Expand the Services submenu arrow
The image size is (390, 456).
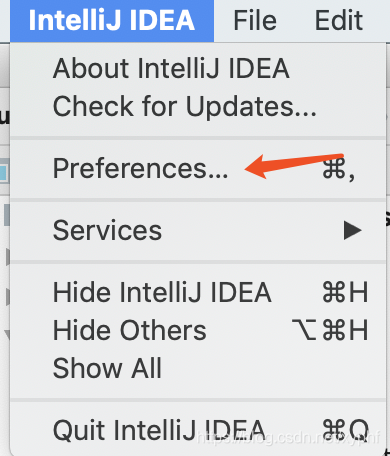(x=353, y=230)
